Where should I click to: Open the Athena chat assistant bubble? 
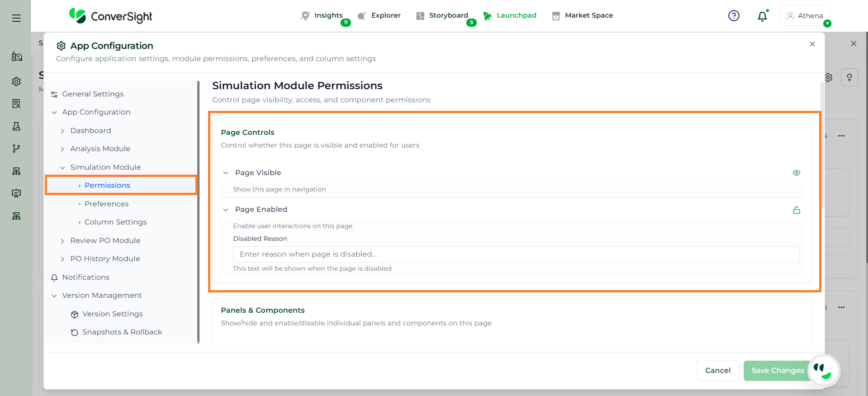pos(823,371)
